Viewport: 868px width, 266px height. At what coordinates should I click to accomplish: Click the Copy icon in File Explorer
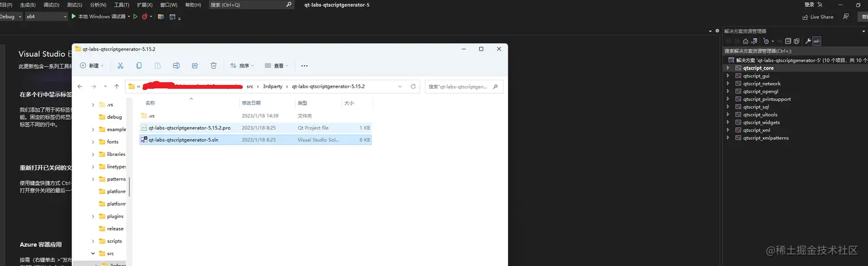click(139, 66)
